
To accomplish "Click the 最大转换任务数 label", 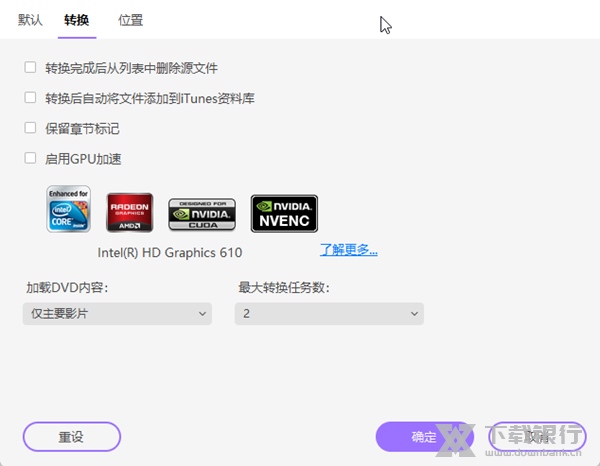I will click(284, 287).
